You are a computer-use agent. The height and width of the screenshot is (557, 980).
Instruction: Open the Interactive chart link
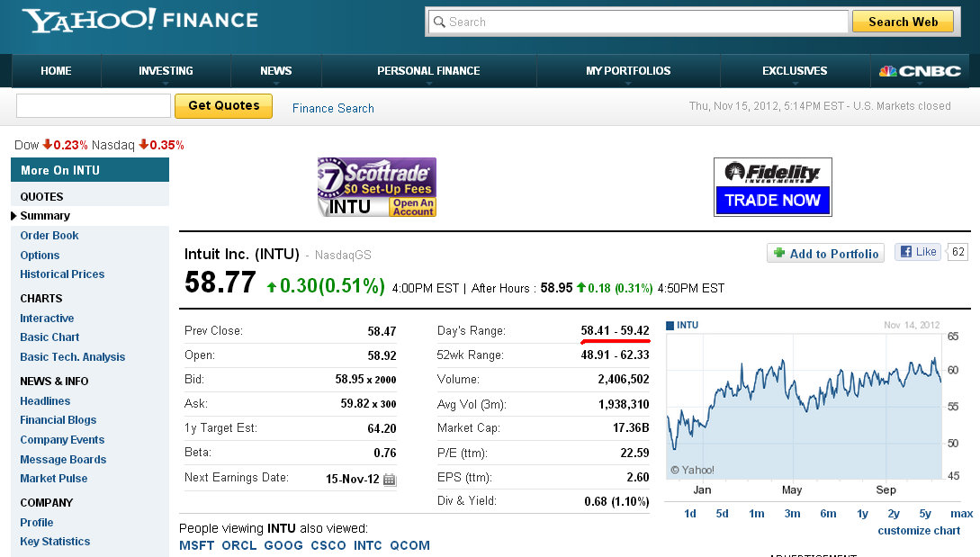coord(47,319)
